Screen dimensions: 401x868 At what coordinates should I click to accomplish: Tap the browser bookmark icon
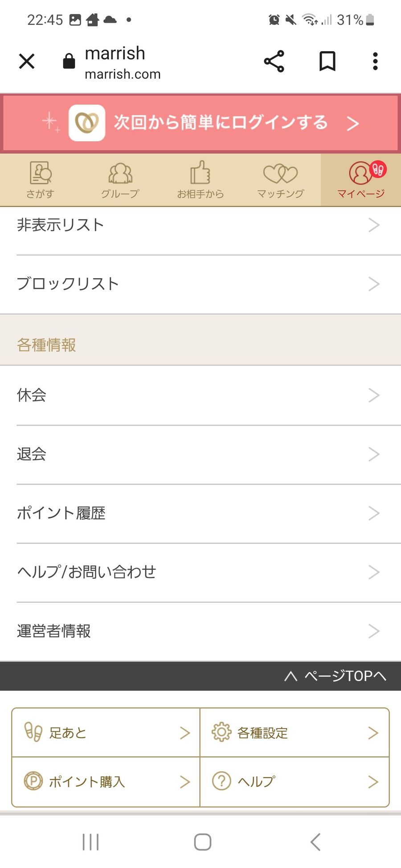327,61
